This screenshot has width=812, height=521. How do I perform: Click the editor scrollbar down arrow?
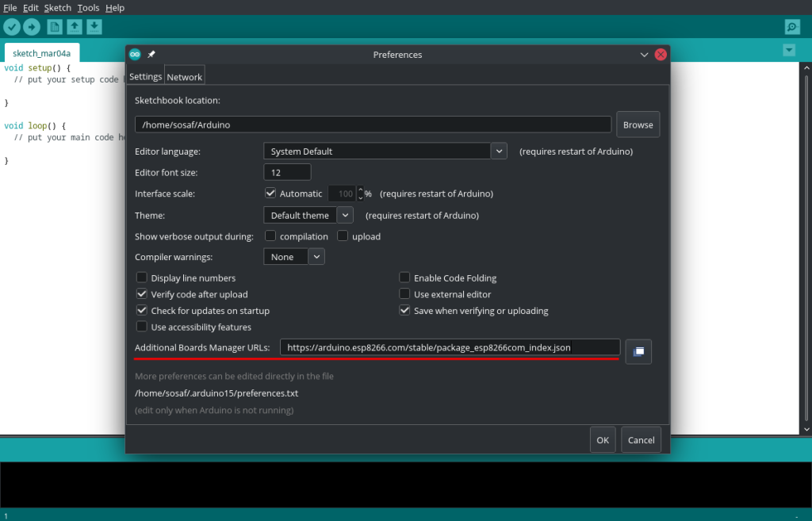[806, 429]
